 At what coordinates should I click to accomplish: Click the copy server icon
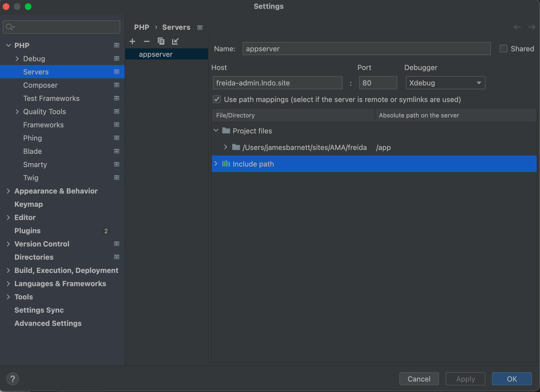(x=161, y=41)
